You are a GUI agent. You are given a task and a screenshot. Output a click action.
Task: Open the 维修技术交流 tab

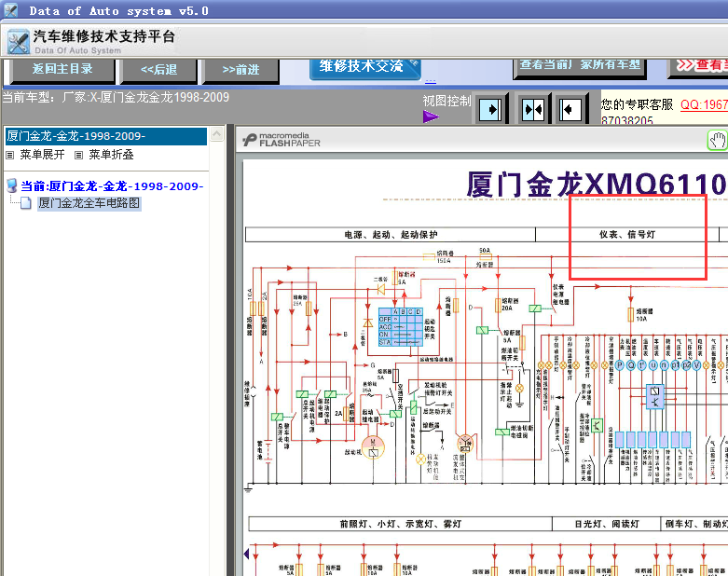[x=364, y=68]
